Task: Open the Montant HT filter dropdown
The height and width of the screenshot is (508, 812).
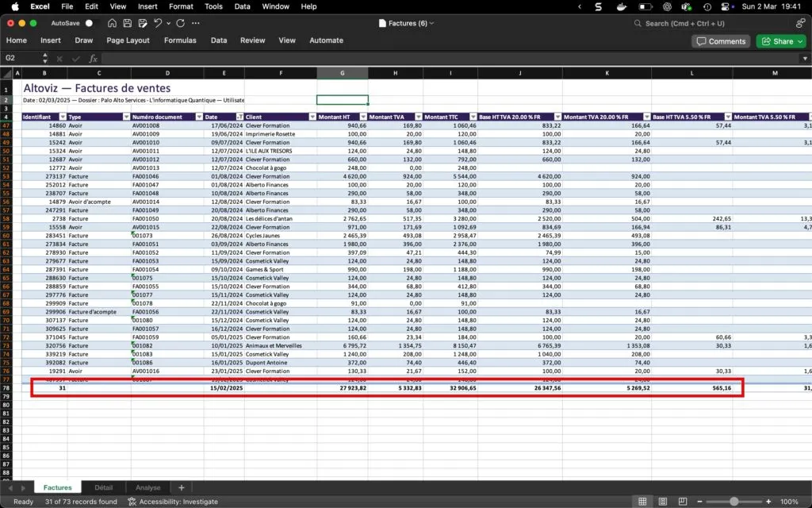Action: [363, 117]
